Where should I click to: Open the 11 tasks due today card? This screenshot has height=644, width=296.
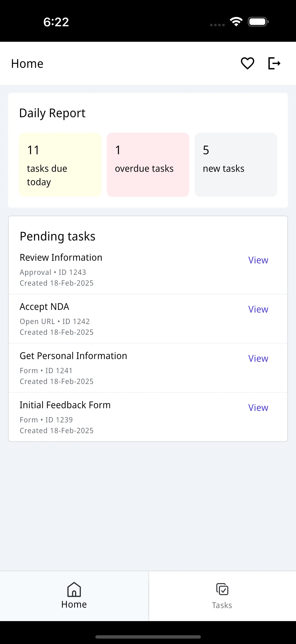pyautogui.click(x=60, y=165)
